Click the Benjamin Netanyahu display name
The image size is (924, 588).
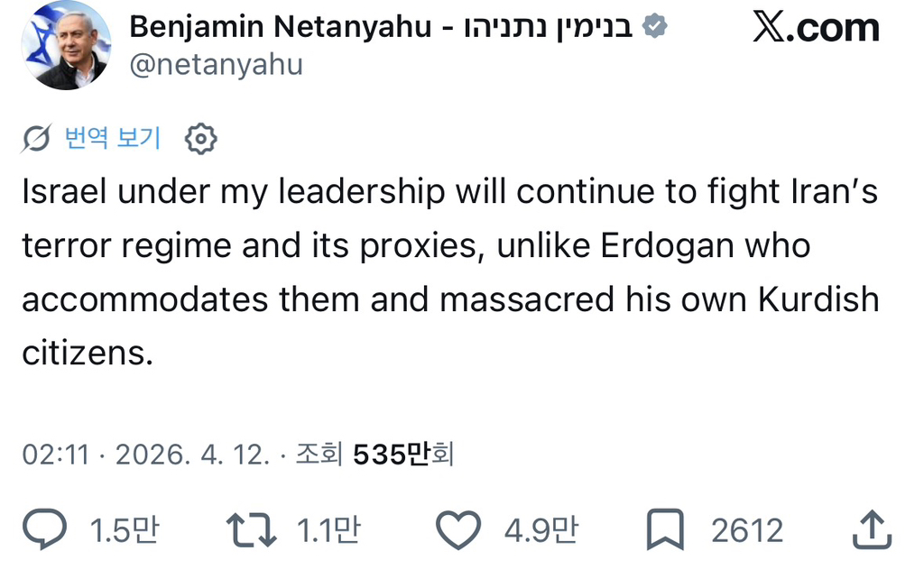coord(381,26)
